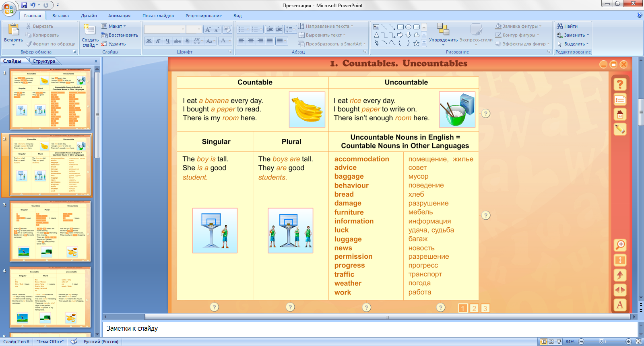
Task: Click the zoom slider handle
Action: click(x=601, y=342)
